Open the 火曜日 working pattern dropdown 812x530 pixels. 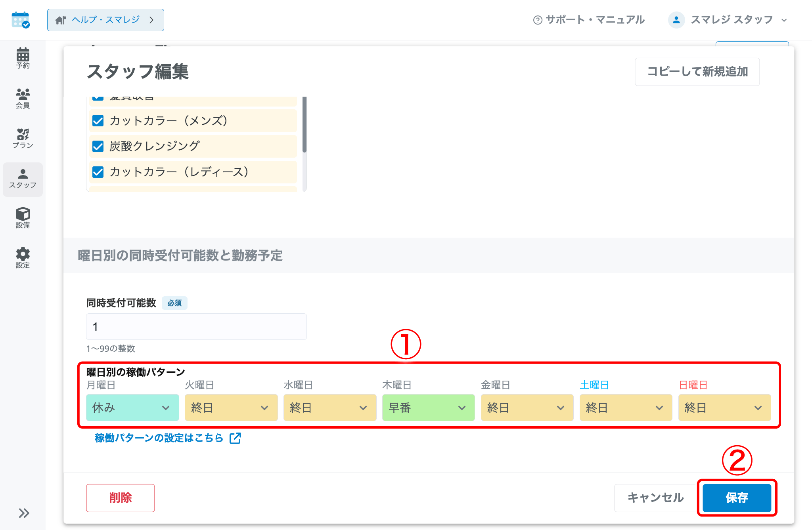[x=231, y=408]
